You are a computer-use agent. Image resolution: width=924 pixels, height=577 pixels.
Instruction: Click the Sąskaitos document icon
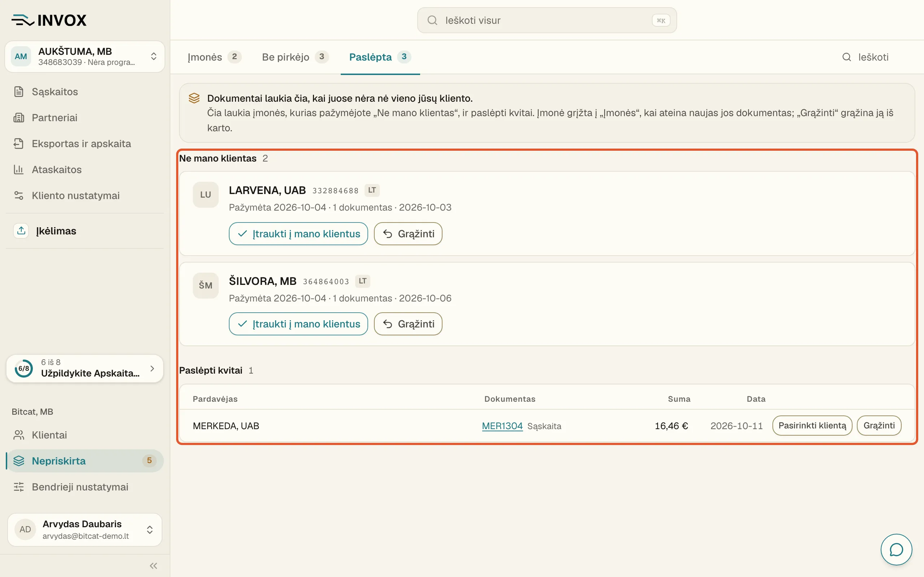coord(19,92)
